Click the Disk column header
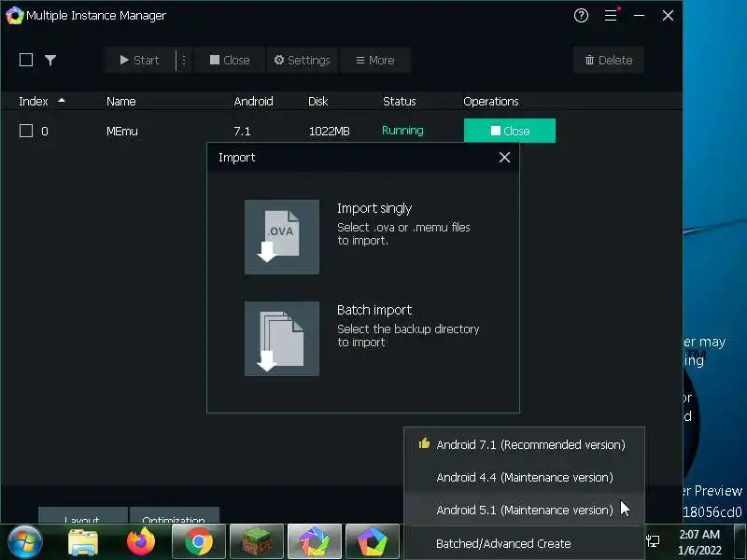 (x=317, y=102)
